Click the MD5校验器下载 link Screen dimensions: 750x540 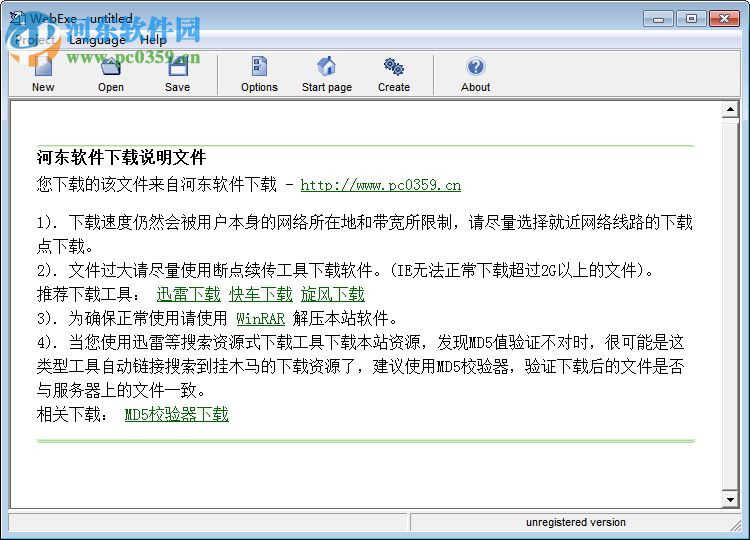point(176,414)
